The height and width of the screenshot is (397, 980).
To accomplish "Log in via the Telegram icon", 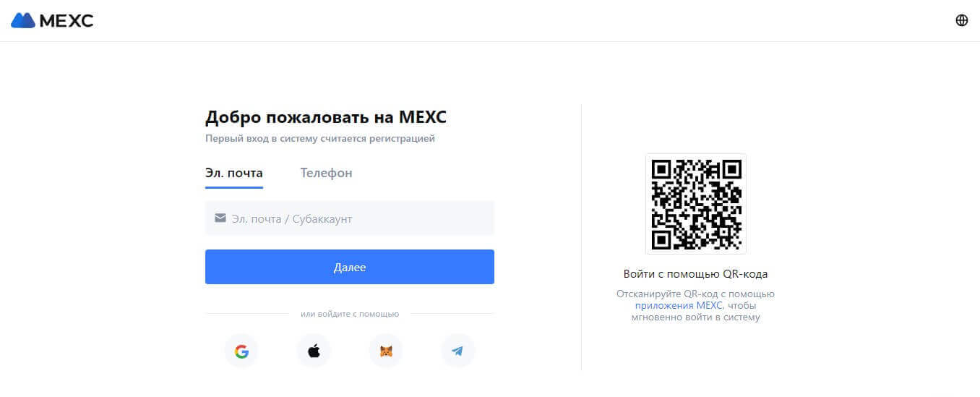I will (458, 351).
